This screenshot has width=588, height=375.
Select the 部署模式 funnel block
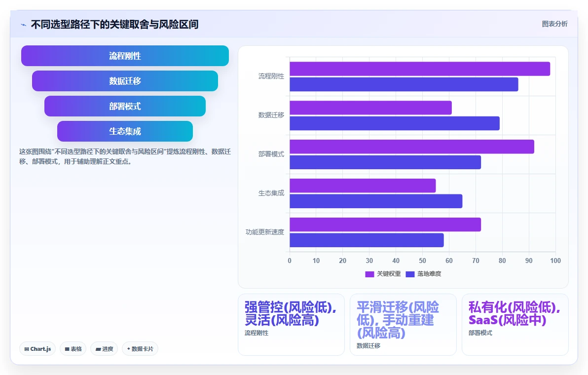click(125, 106)
